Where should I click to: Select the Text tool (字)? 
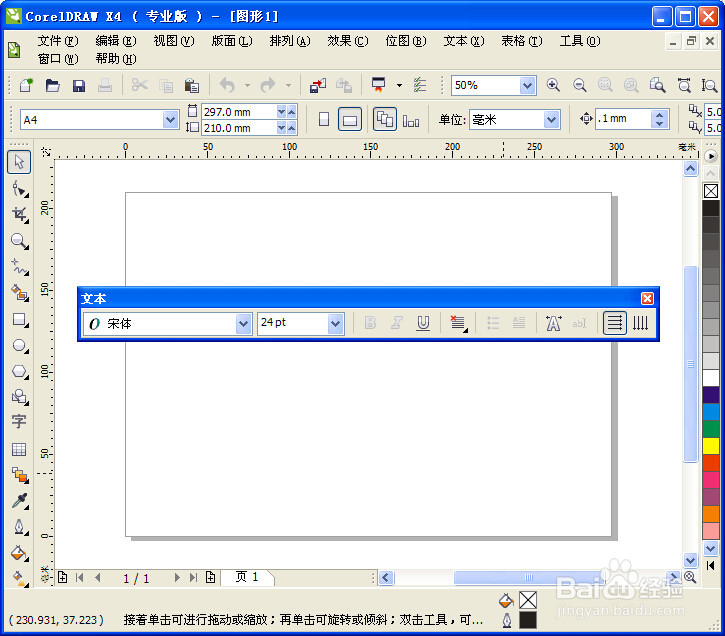tap(19, 422)
